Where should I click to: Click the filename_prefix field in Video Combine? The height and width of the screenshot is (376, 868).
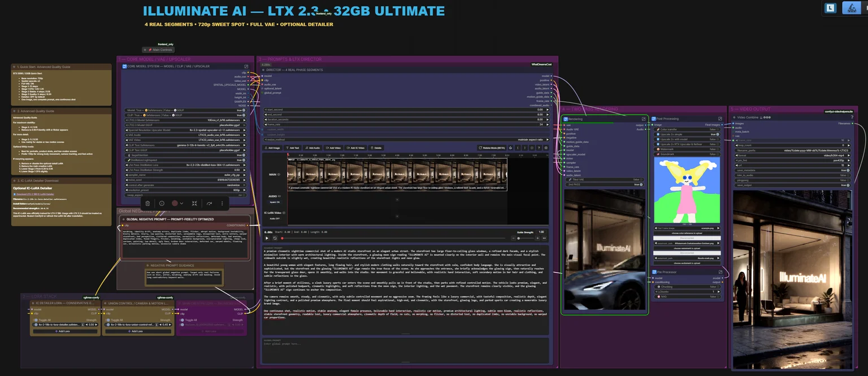click(792, 150)
